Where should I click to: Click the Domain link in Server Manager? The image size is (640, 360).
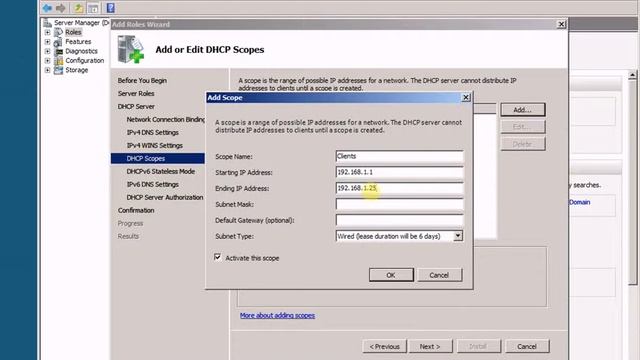coord(580,202)
